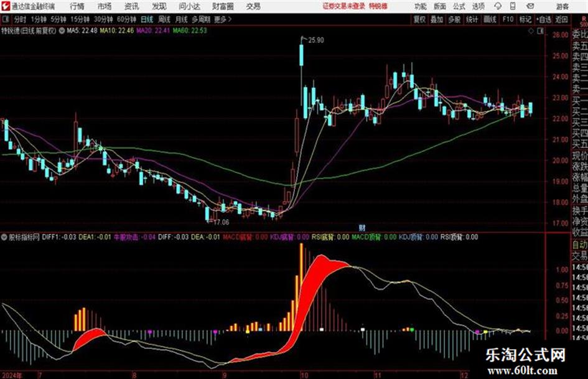Screen dimensions: 588x379
Task: Click the KDJ顶背 indicator label
Action: click(x=418, y=237)
